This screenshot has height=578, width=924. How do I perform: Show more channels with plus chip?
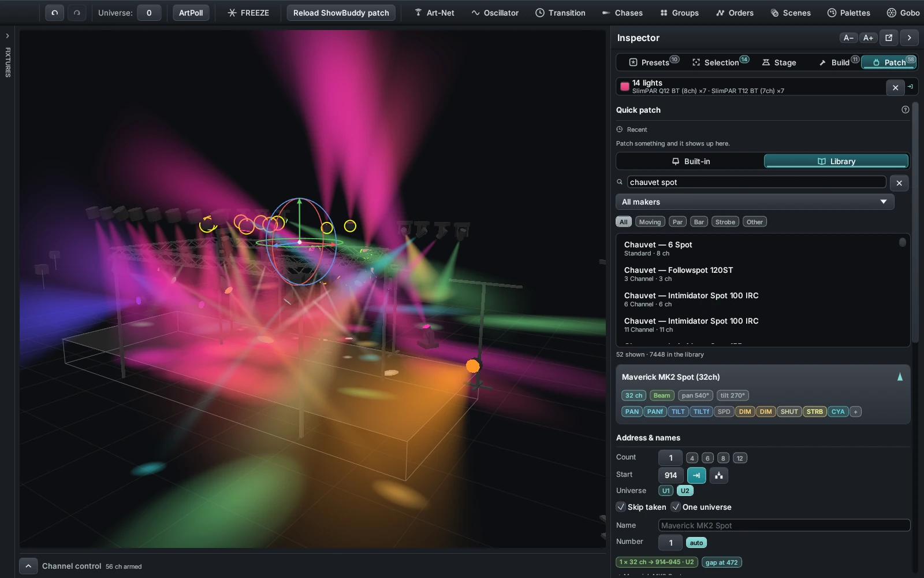856,412
